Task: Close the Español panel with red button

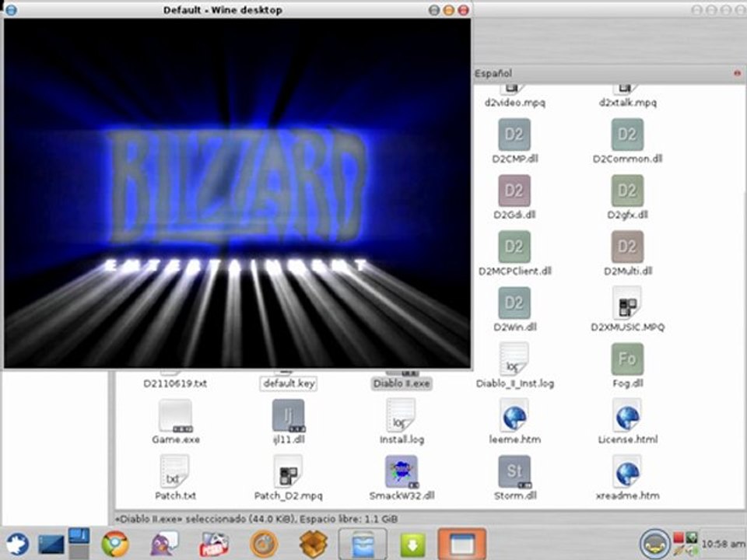Action: 737,73
